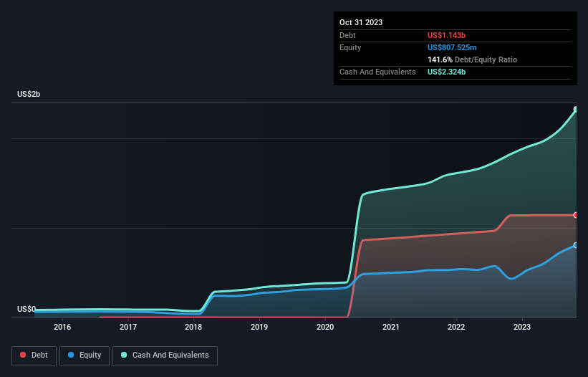Screen dimensions: 588x377
Task: Select the blue Equity endpoint marker
Action: click(576, 245)
